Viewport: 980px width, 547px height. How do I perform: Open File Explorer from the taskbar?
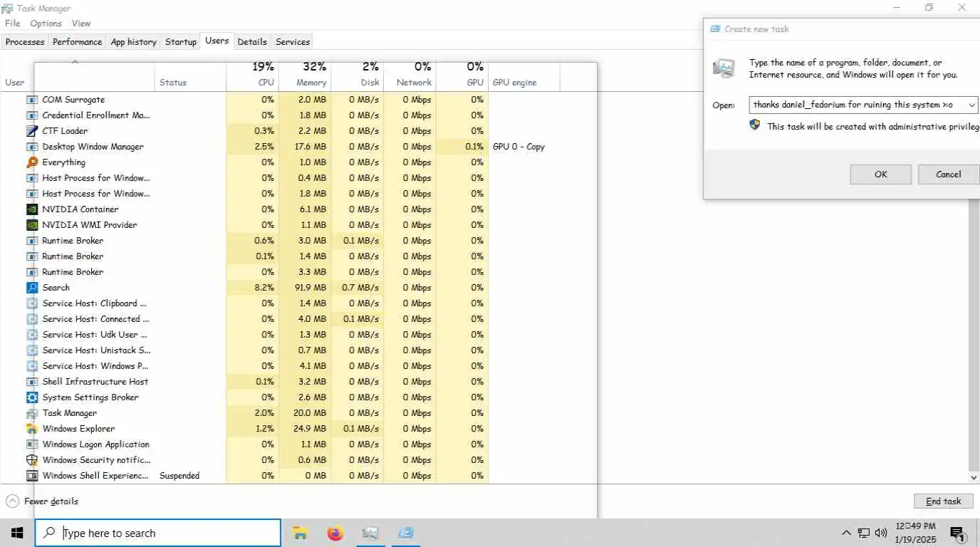point(301,533)
